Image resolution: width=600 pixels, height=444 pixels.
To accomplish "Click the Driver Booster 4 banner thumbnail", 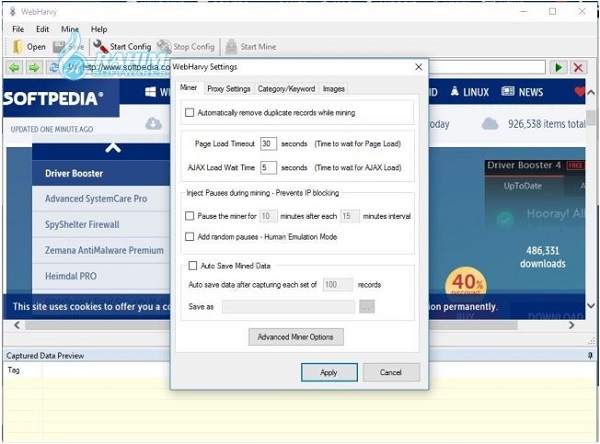I will click(535, 193).
